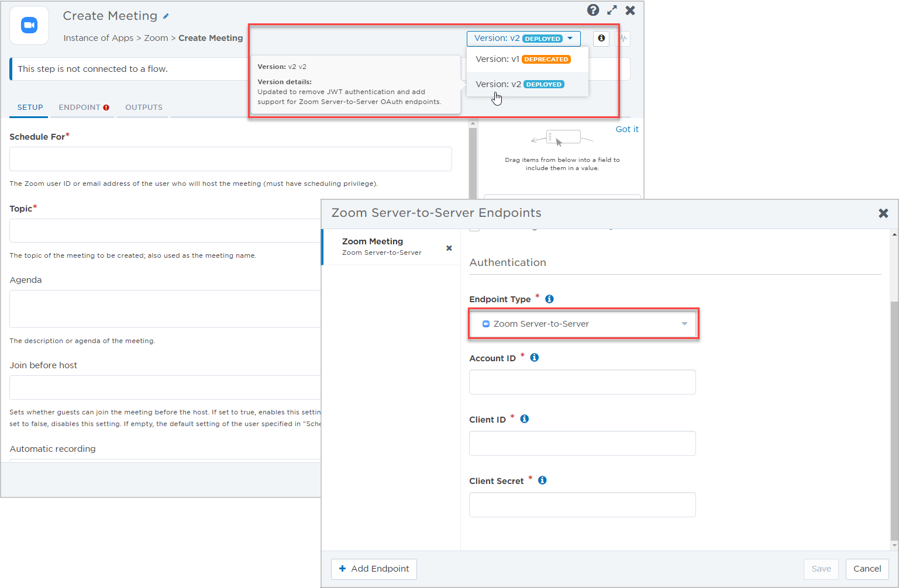Show Account ID info icon
The height and width of the screenshot is (588, 899).
[534, 358]
